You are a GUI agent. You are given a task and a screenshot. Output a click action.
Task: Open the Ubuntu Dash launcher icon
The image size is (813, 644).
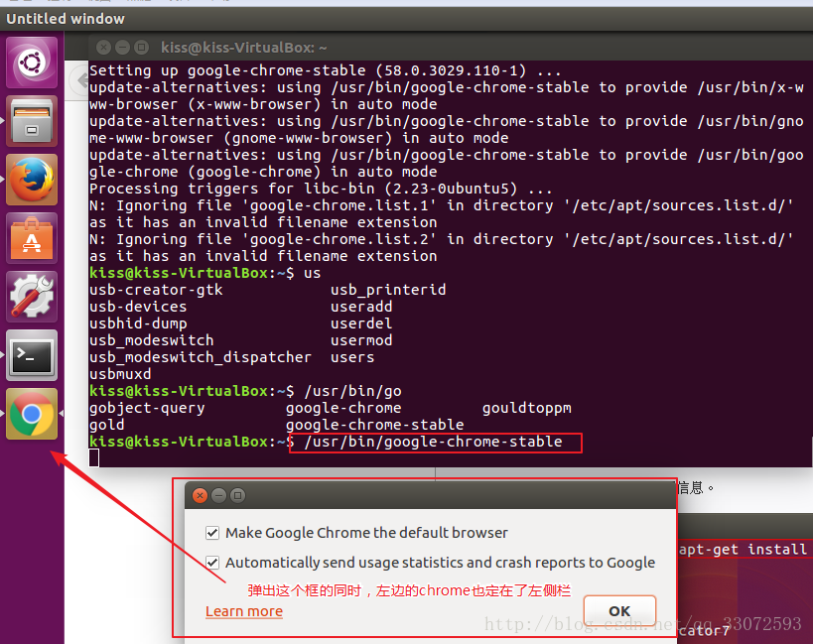click(32, 63)
